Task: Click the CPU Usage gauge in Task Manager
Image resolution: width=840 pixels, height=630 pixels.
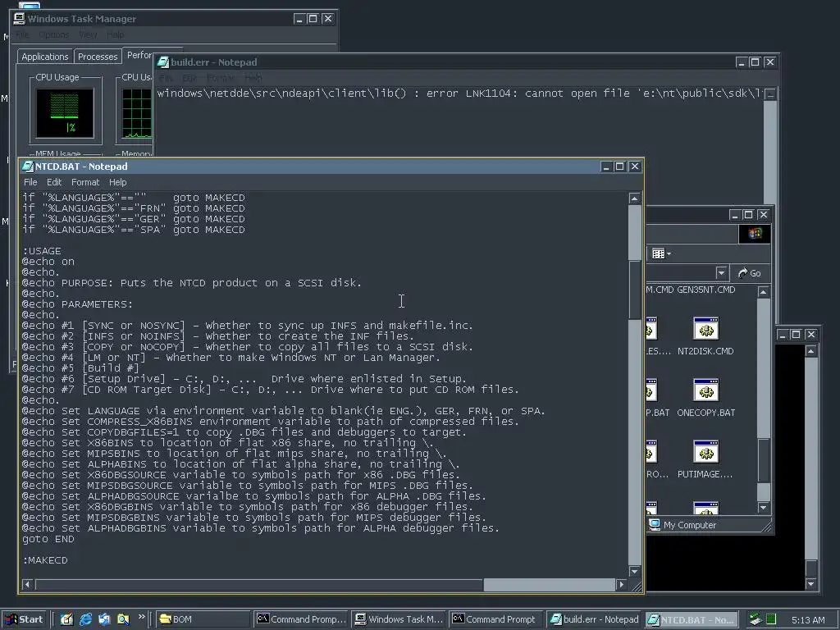Action: pos(65,113)
